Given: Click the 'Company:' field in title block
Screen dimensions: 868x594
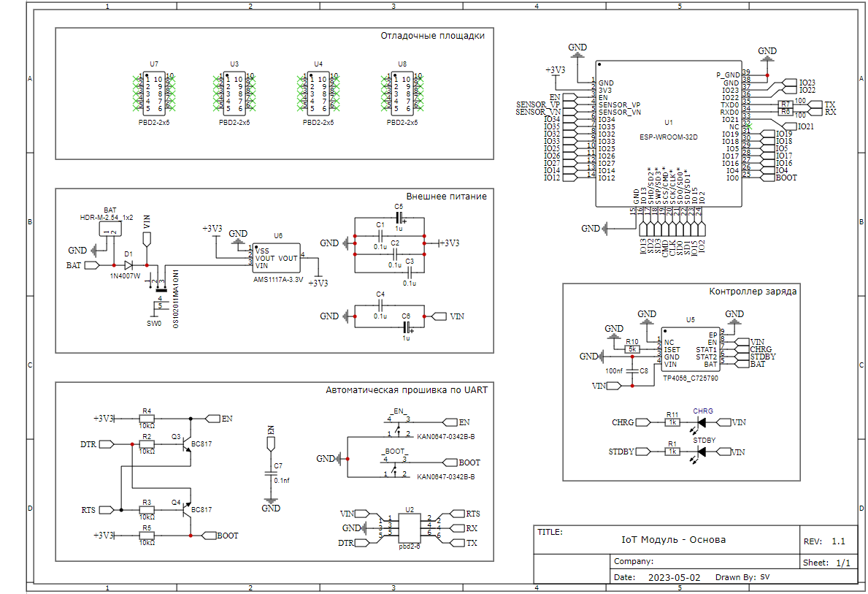Looking at the screenshot, I should click(633, 561).
